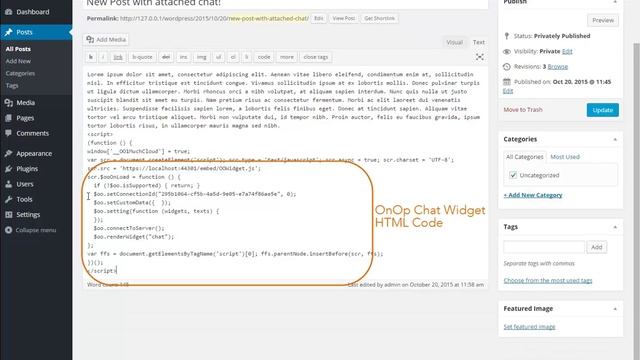Image resolution: width=640 pixels, height=360 pixels.
Task: Collapse the Categories panel
Action: (x=615, y=140)
